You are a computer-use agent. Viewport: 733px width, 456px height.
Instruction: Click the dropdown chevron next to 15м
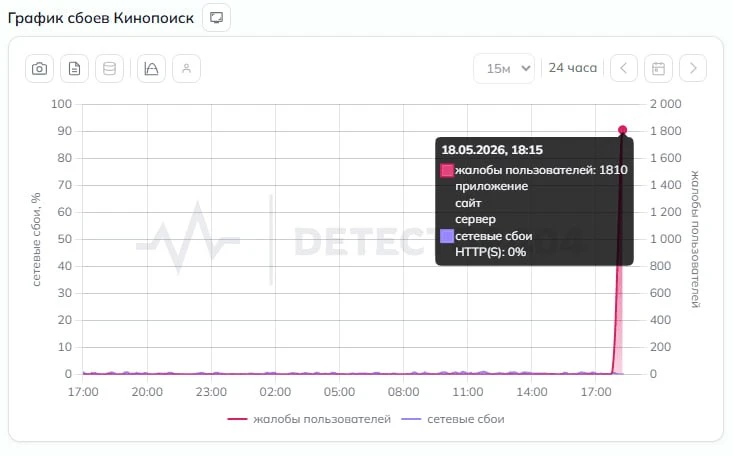click(526, 68)
